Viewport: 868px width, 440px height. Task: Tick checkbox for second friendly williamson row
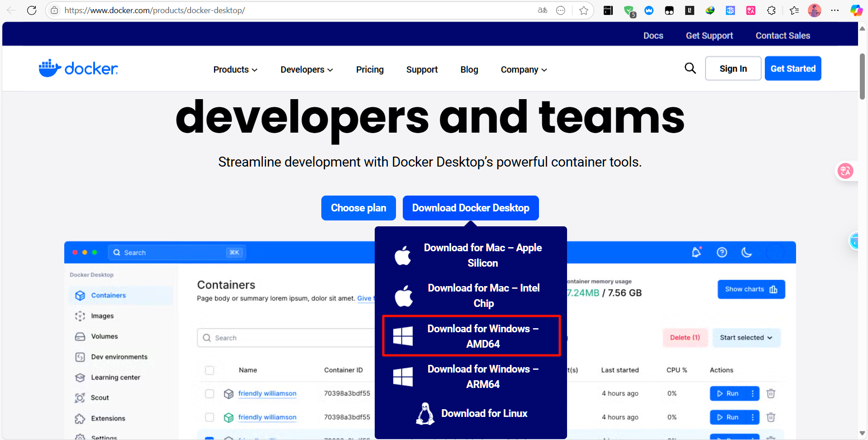point(210,417)
